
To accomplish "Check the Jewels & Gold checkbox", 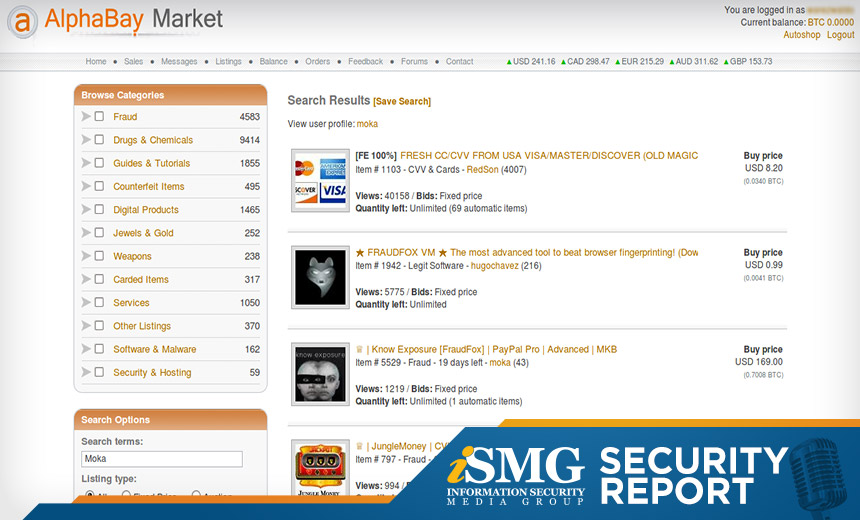I will (99, 233).
